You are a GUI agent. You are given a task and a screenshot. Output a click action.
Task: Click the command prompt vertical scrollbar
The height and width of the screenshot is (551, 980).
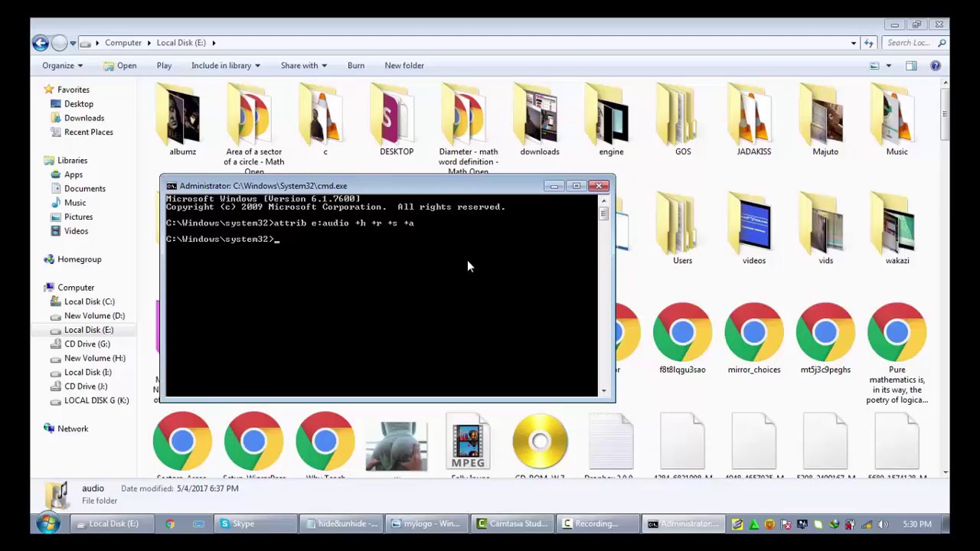(x=603, y=296)
